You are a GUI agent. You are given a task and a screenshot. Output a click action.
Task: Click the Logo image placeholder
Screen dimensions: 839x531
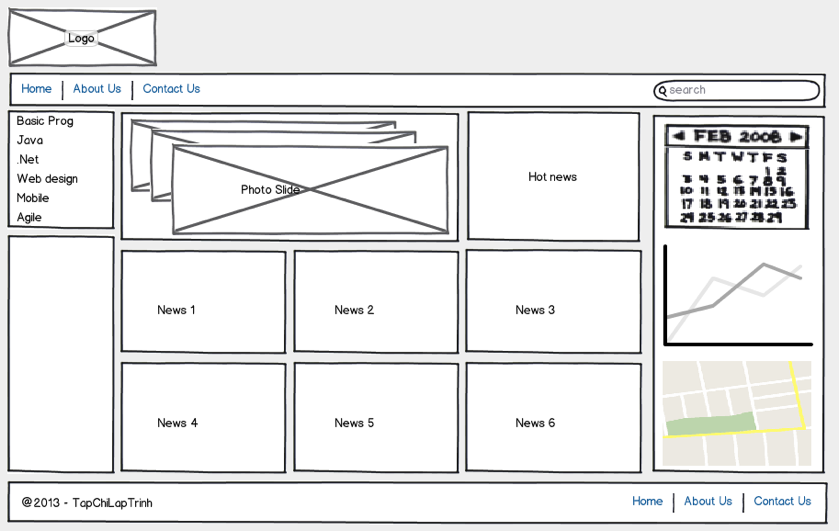click(82, 38)
